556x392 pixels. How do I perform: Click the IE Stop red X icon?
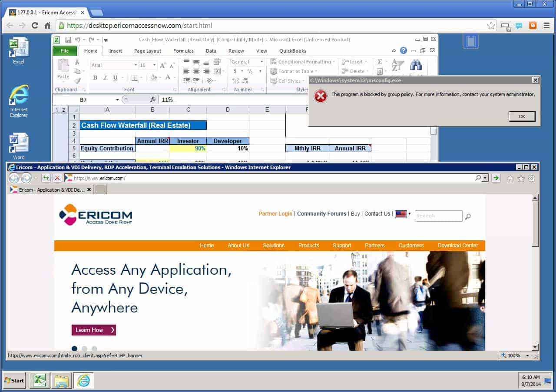tap(57, 178)
